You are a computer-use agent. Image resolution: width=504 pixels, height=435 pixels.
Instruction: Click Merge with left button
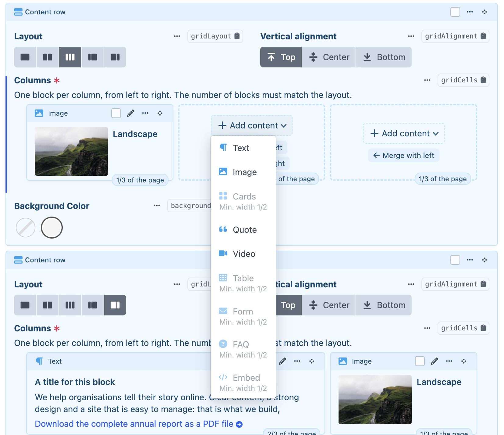point(404,155)
